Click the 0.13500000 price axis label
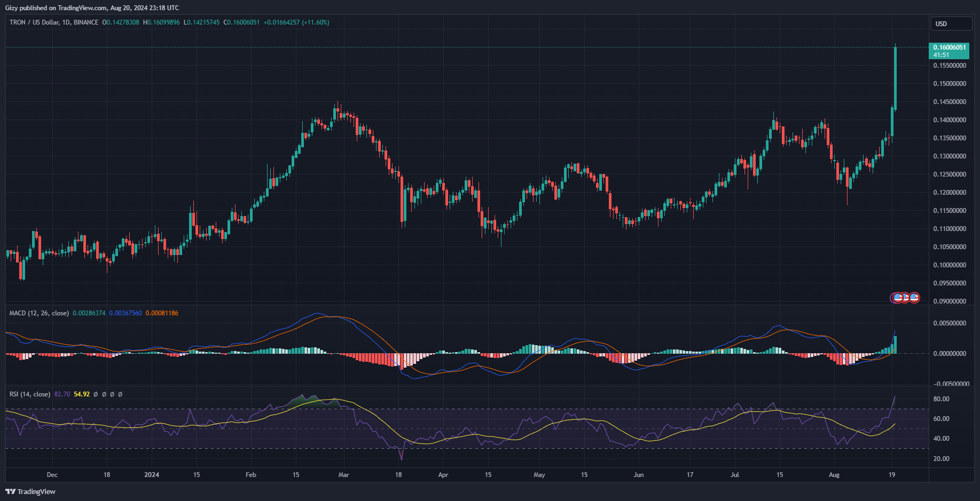Screen dimensions: 980x501 click(x=950, y=138)
